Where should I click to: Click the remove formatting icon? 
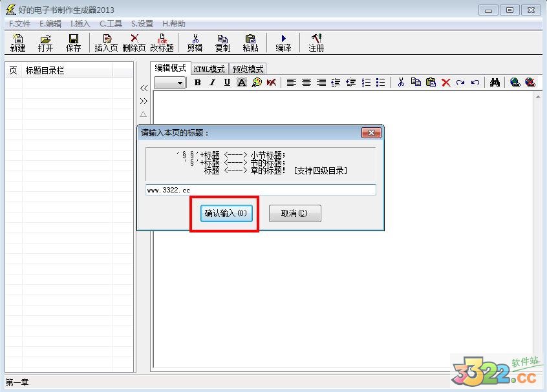click(x=272, y=83)
